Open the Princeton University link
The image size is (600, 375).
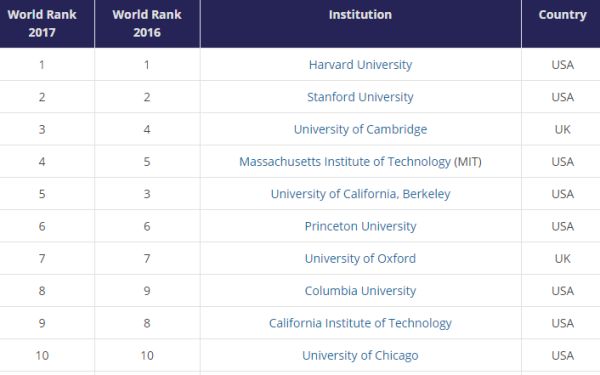360,226
